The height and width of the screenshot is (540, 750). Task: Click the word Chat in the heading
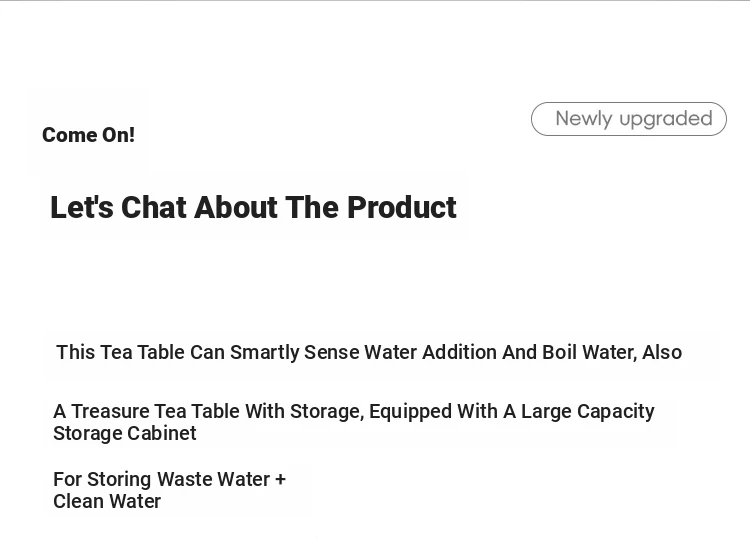[x=154, y=207]
